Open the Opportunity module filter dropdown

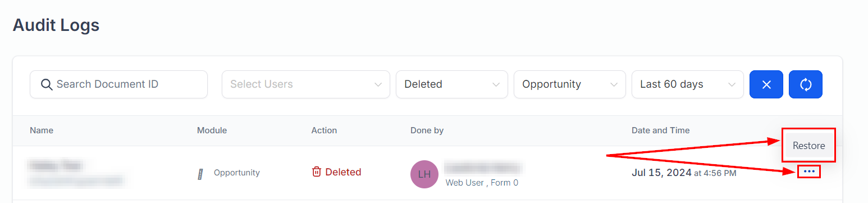[570, 84]
